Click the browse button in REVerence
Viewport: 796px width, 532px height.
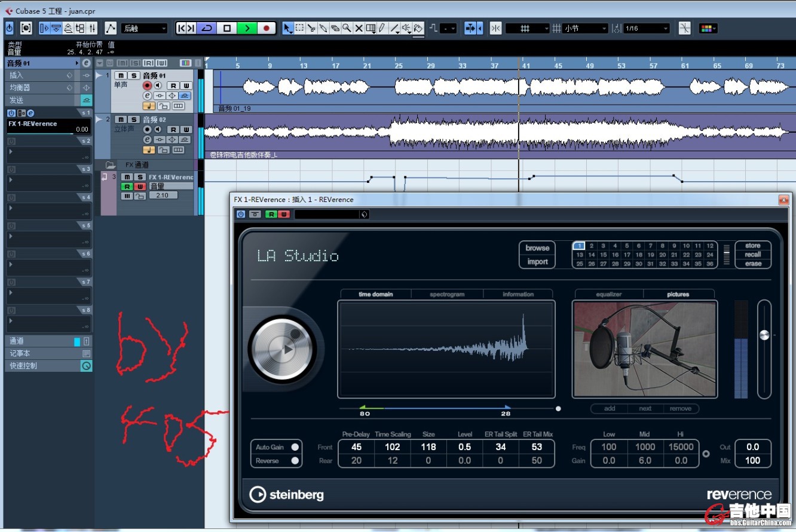tap(537, 248)
